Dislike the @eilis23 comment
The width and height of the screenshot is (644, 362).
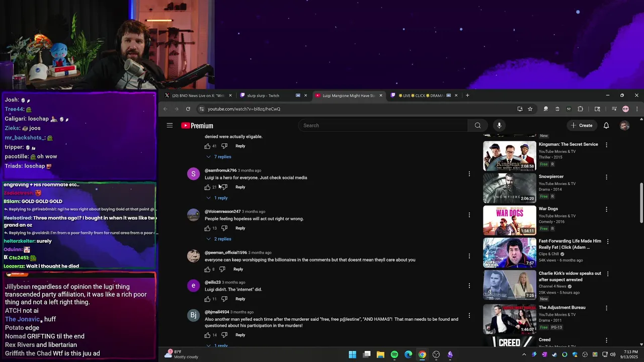pyautogui.click(x=224, y=299)
